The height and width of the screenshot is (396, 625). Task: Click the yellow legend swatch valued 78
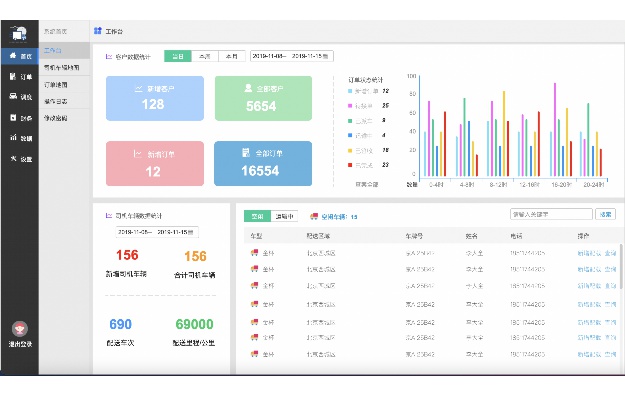coord(350,150)
